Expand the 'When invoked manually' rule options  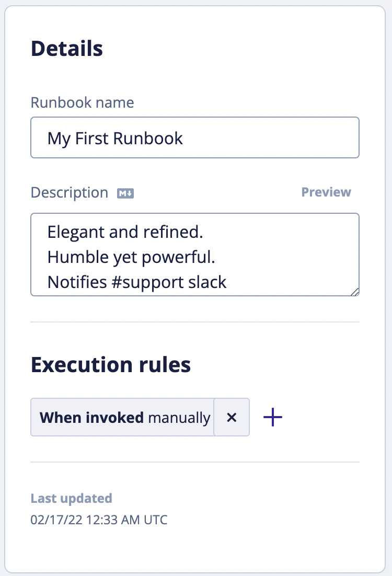(122, 417)
